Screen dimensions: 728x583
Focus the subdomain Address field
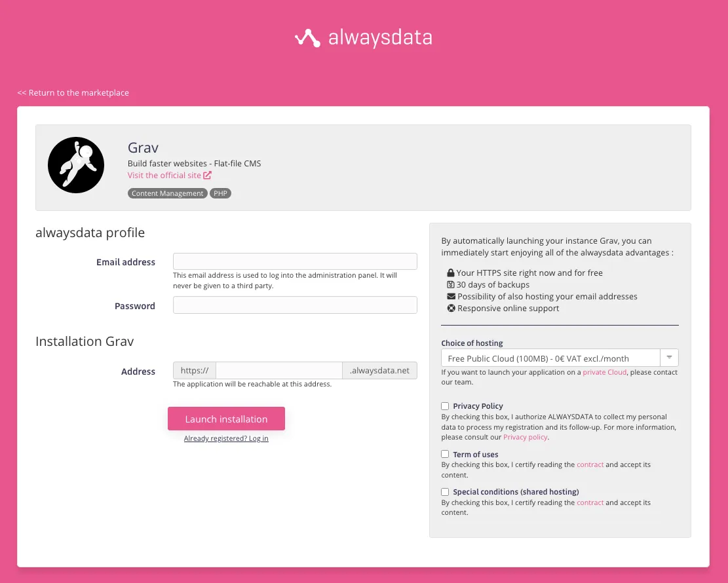pos(279,370)
